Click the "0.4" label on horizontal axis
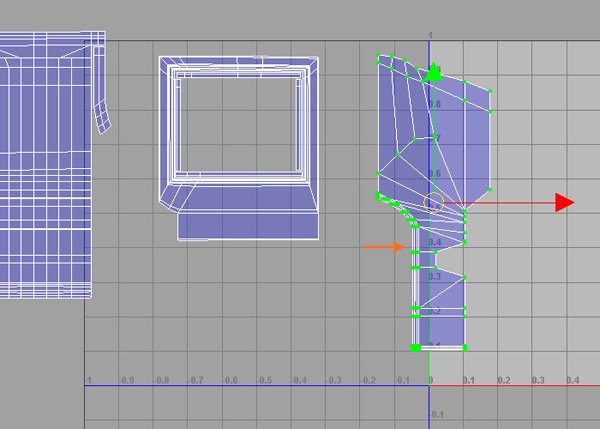This screenshot has height=429, width=600. click(x=572, y=380)
